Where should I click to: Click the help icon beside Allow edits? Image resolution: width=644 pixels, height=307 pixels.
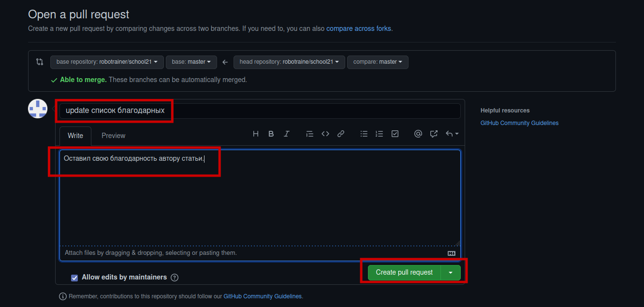175,278
